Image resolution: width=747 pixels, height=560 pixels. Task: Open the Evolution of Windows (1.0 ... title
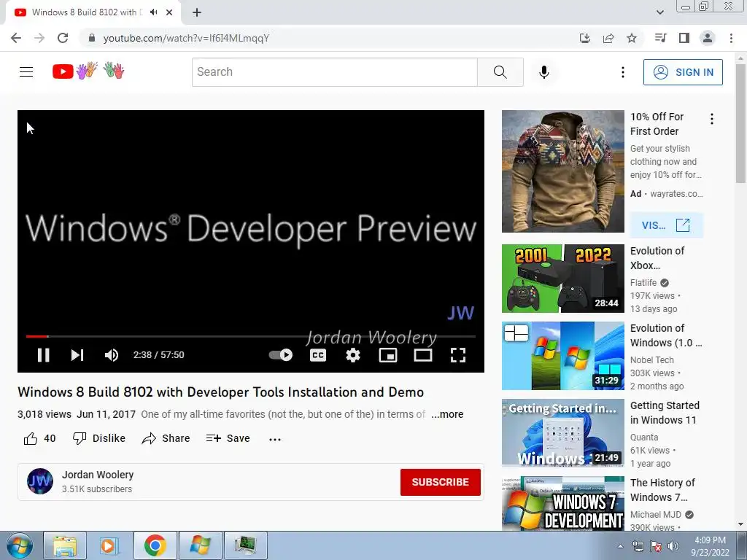pyautogui.click(x=666, y=335)
